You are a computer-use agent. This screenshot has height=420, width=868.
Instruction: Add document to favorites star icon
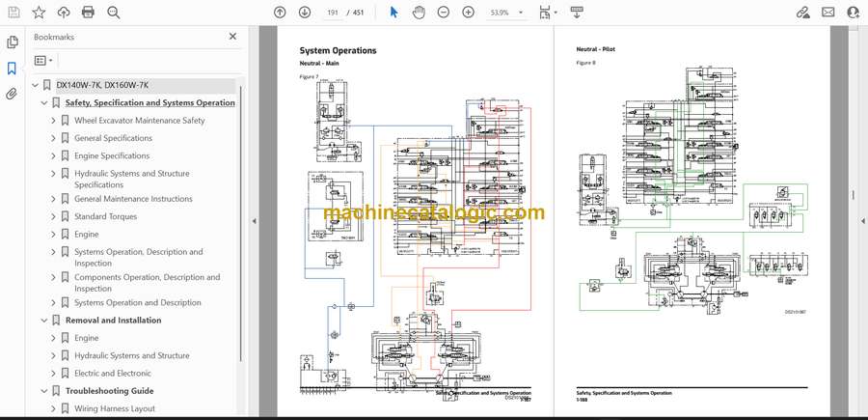(x=39, y=13)
